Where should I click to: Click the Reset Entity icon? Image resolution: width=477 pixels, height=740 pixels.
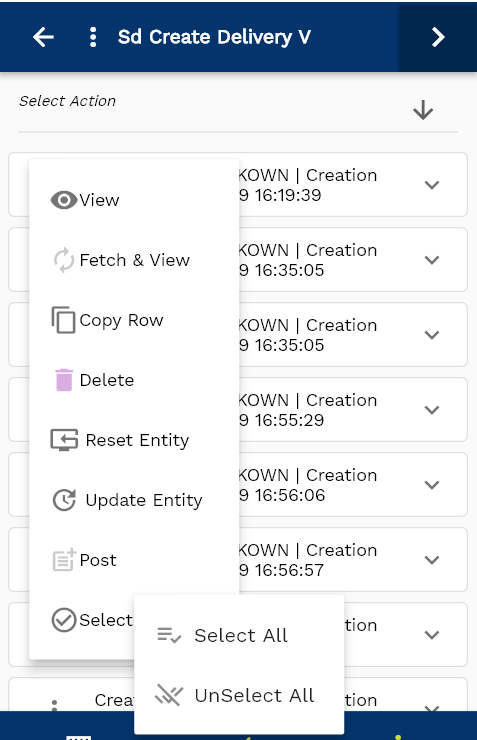tap(64, 440)
